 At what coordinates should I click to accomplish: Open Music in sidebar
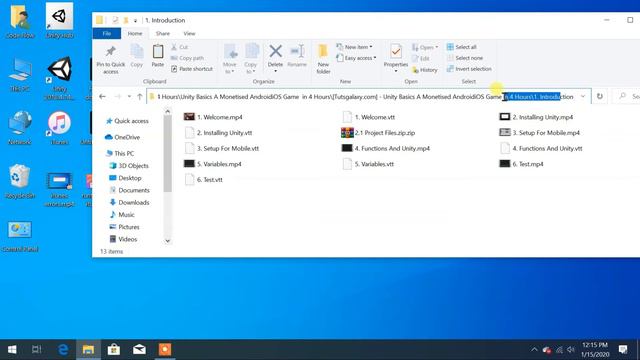point(122,215)
